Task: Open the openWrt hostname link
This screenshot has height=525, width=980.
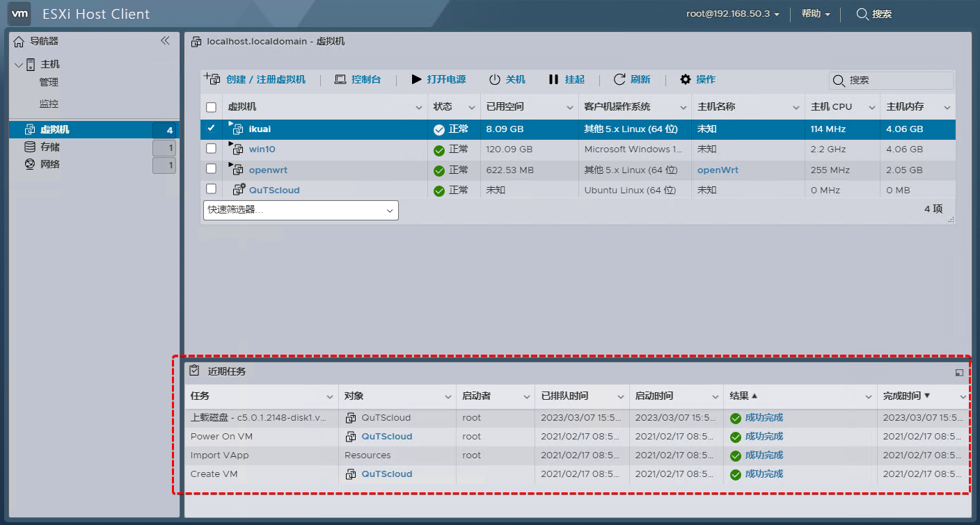Action: pyautogui.click(x=718, y=170)
